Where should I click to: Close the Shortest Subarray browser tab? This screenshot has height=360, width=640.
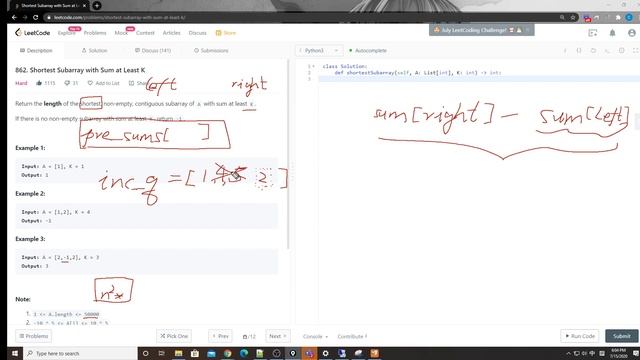pyautogui.click(x=84, y=6)
